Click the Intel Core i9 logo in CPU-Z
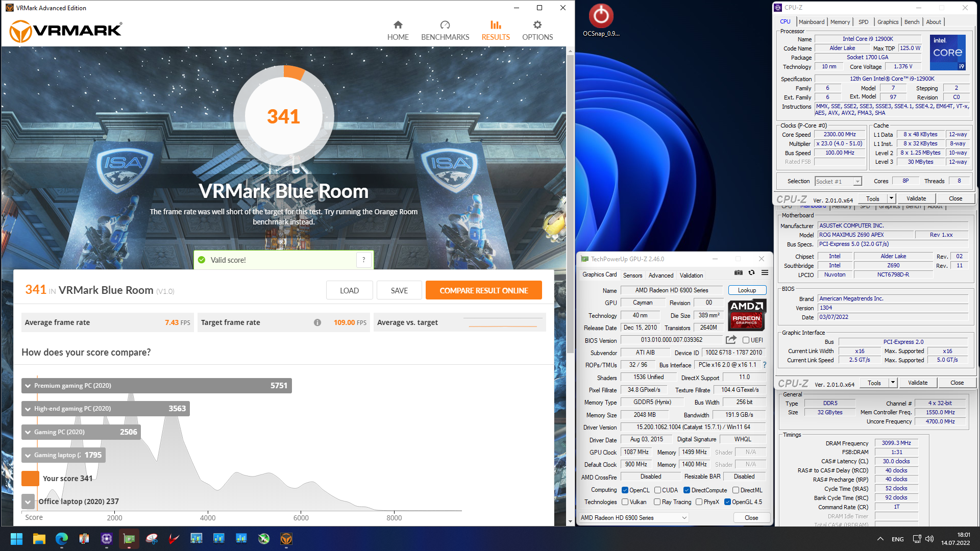The image size is (980, 551). point(947,52)
